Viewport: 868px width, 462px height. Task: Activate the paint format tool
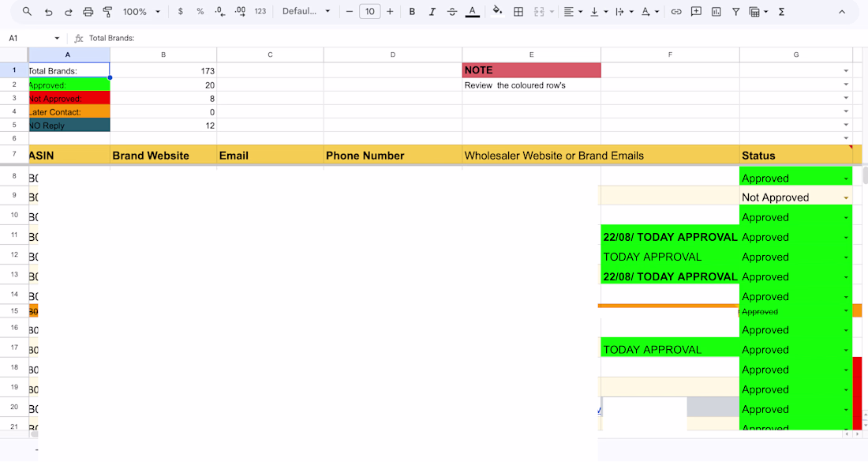[108, 11]
